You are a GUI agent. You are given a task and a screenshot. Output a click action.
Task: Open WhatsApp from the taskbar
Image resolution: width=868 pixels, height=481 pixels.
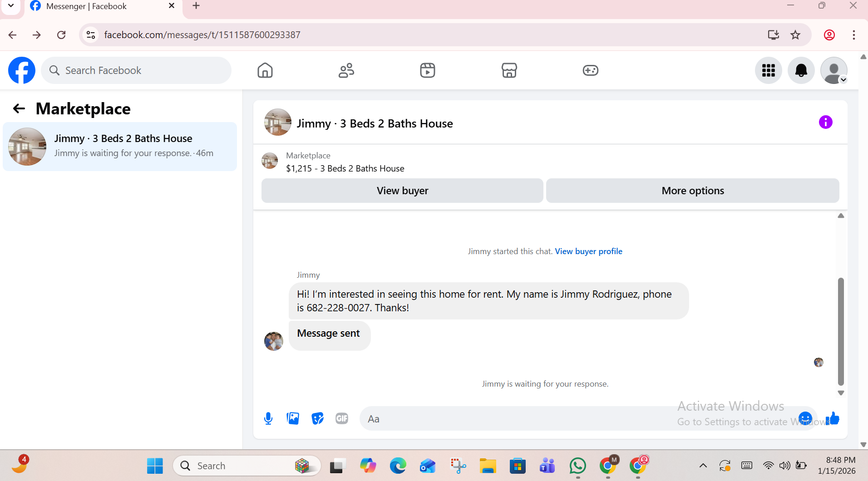(x=577, y=466)
